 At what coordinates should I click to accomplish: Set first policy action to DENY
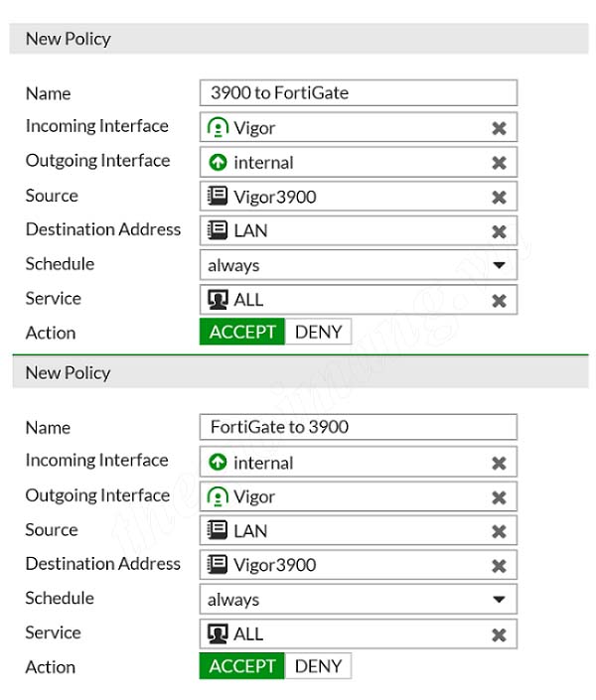click(318, 332)
